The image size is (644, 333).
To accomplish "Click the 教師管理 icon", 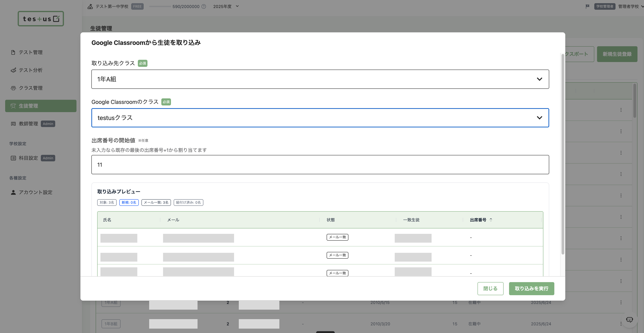I will coord(13,124).
